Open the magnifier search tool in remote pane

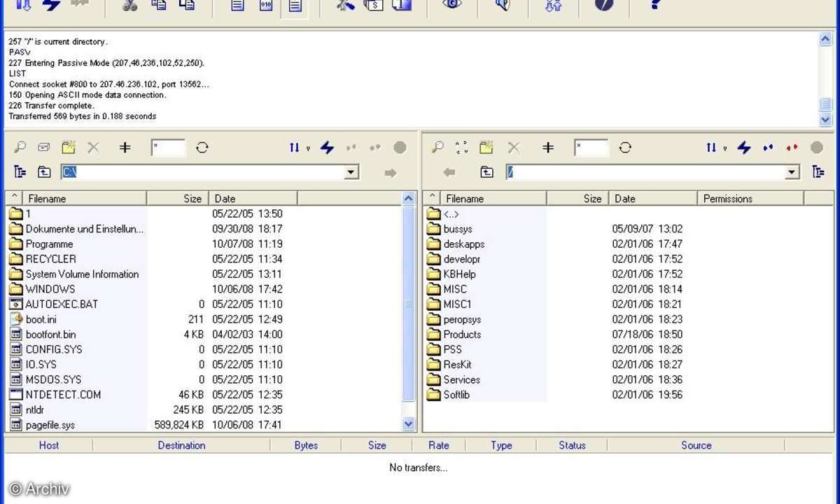[437, 148]
